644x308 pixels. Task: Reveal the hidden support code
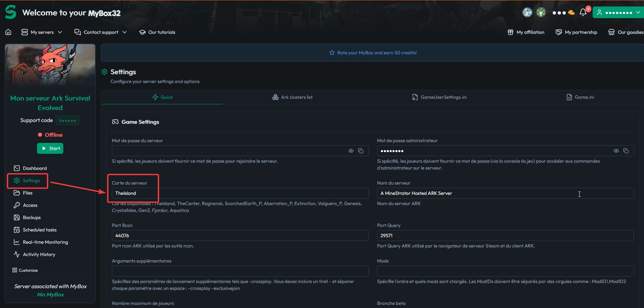point(68,120)
